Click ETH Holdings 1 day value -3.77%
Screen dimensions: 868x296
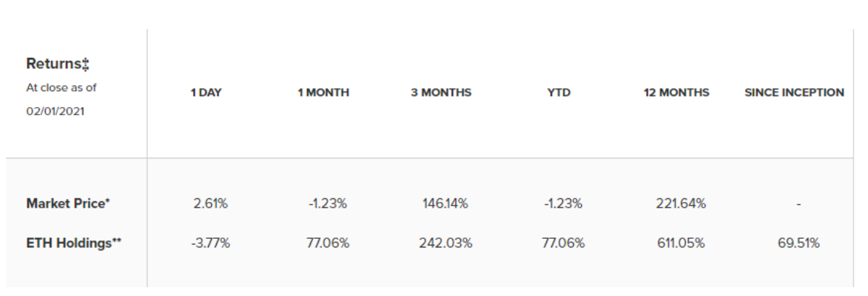point(210,243)
